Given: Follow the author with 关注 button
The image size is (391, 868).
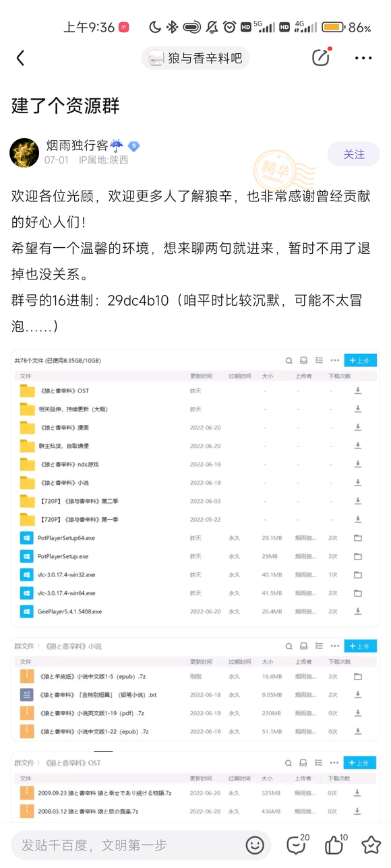Looking at the screenshot, I should click(x=354, y=154).
